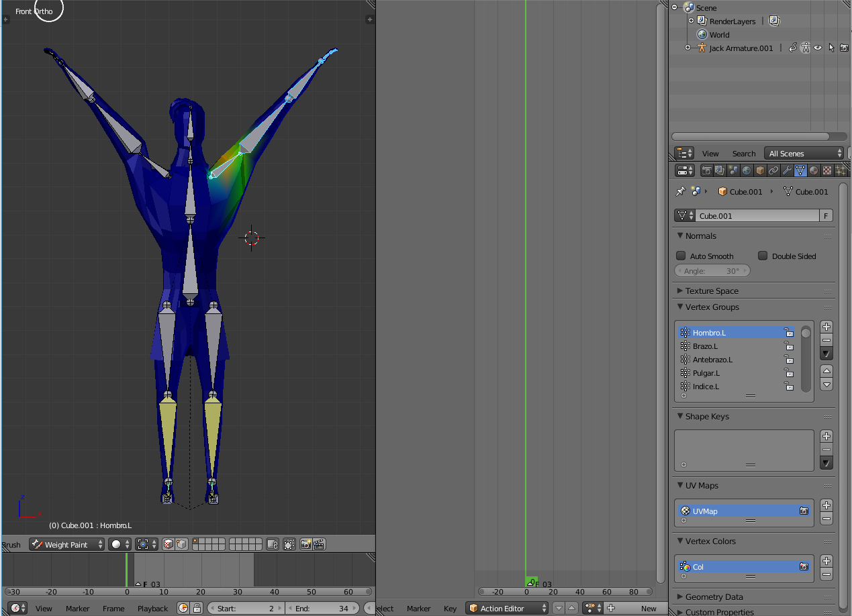Add a new vertex group with plus
Viewport: 852px width, 616px height.
click(x=826, y=327)
